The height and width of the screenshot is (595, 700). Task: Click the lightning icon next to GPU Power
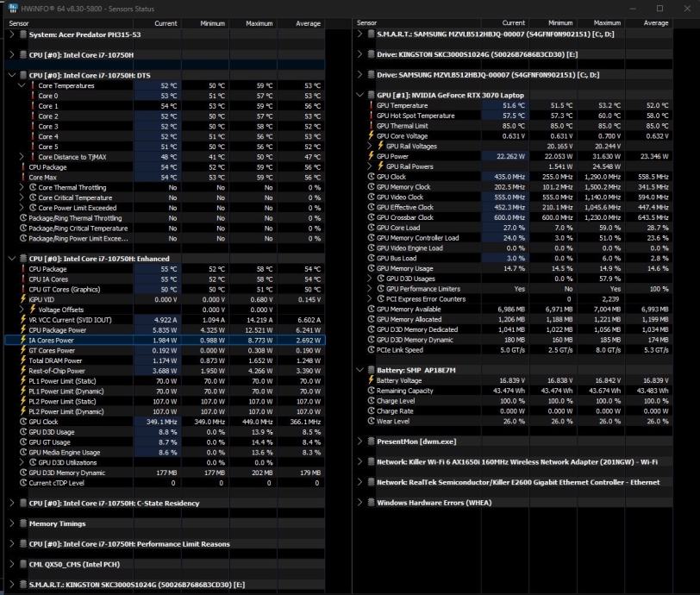tap(371, 156)
